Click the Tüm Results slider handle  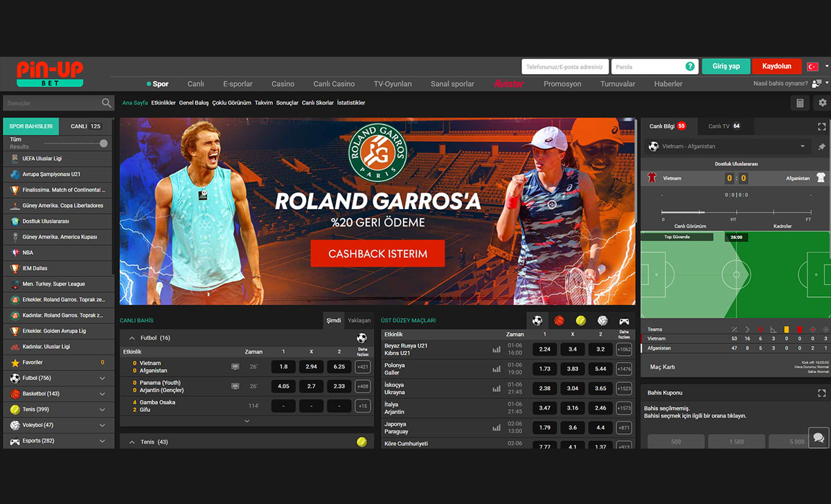tap(104, 143)
